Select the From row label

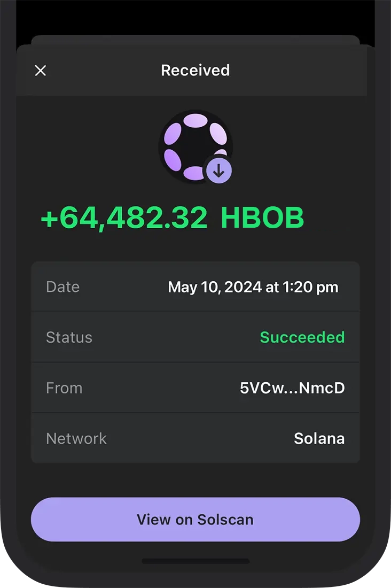tap(64, 388)
